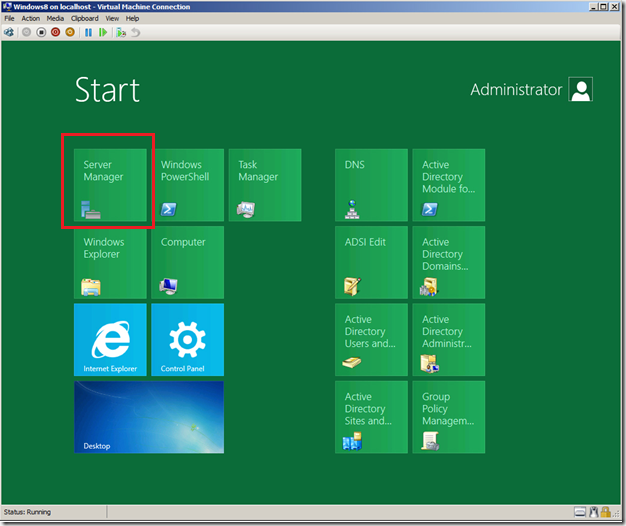Click the greyed-out Start VM toolbar button
The width and height of the screenshot is (626, 526).
click(26, 32)
